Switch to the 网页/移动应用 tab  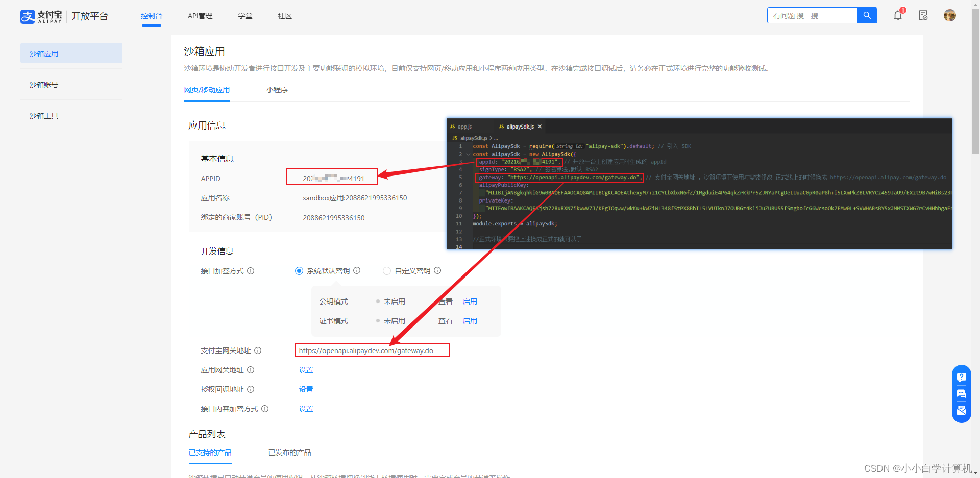[x=207, y=90]
